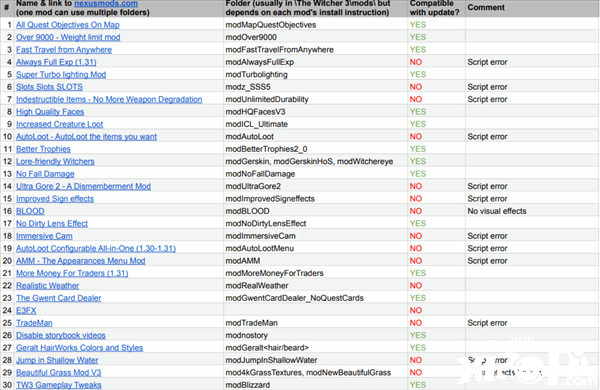Select the modTurbolighting folder cell
Screen dimensions: 600x390
[316, 75]
